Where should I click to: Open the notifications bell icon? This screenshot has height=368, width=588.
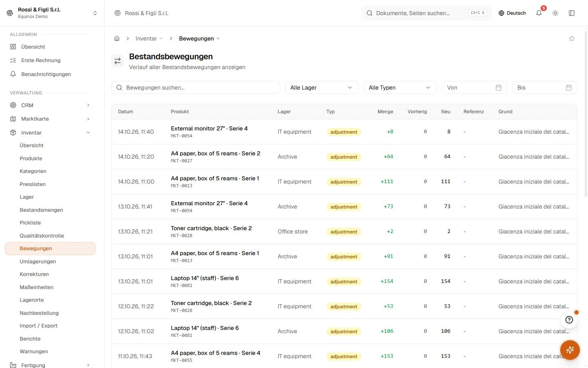(539, 13)
